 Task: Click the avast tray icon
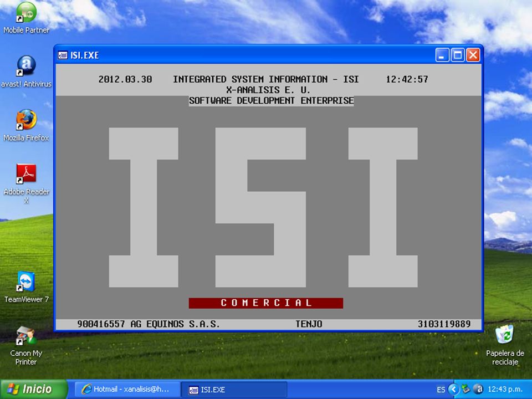478,389
